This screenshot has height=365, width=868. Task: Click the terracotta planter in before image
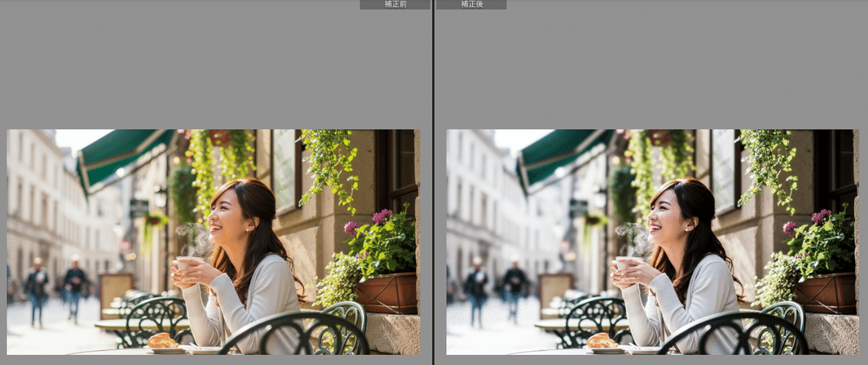(x=386, y=293)
